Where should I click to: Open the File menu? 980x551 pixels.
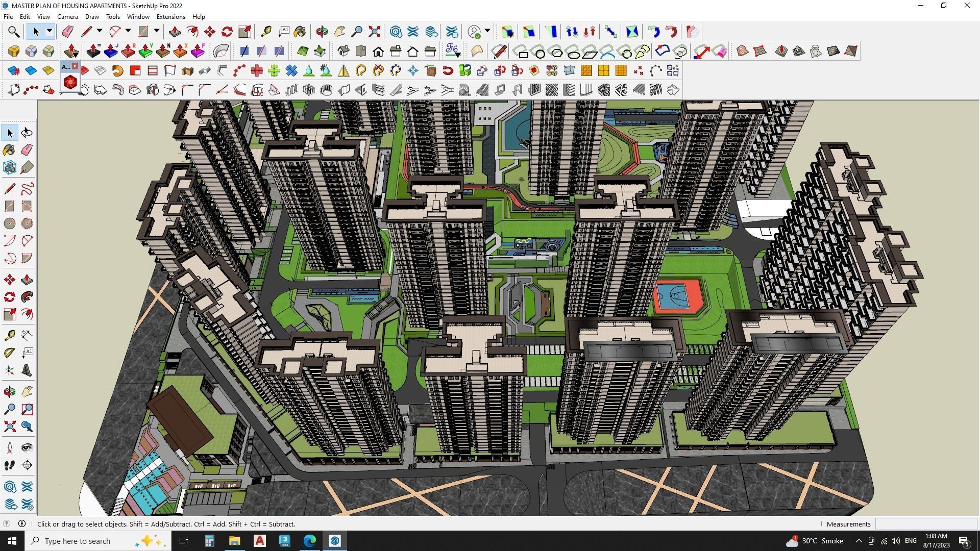point(8,17)
